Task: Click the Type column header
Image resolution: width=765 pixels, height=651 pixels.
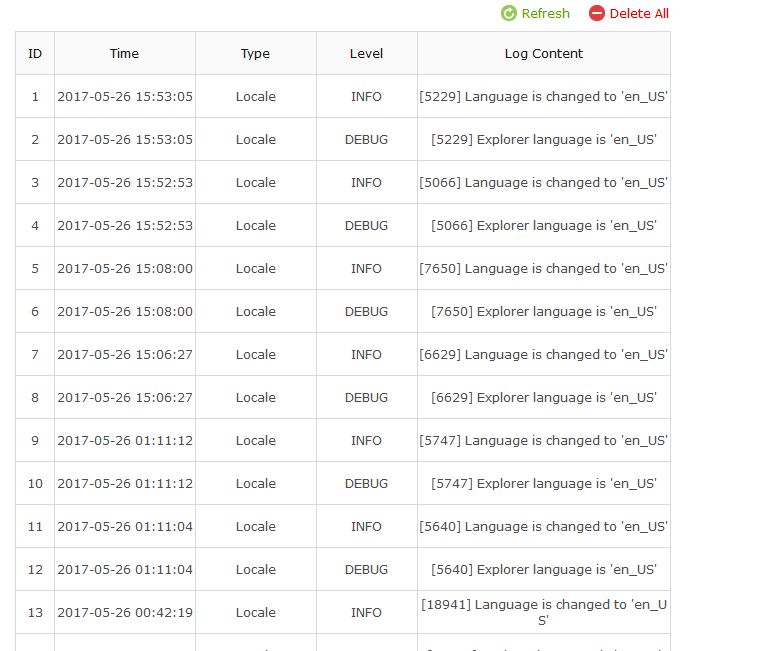Action: pyautogui.click(x=255, y=53)
